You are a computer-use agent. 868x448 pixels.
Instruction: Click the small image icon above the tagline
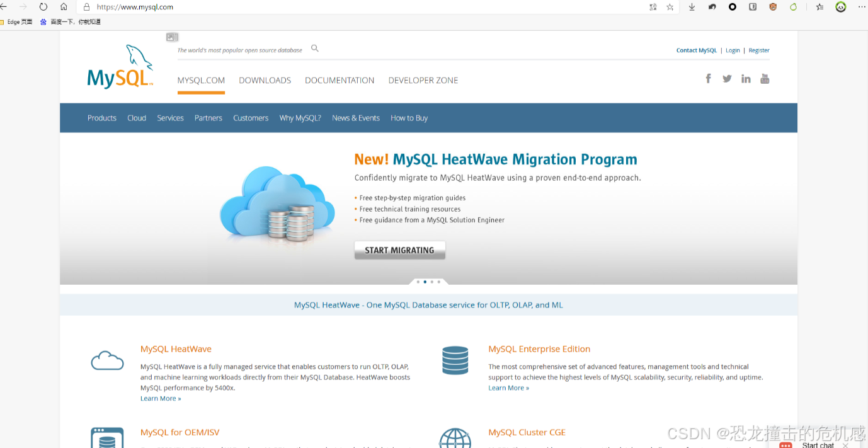[x=173, y=37]
